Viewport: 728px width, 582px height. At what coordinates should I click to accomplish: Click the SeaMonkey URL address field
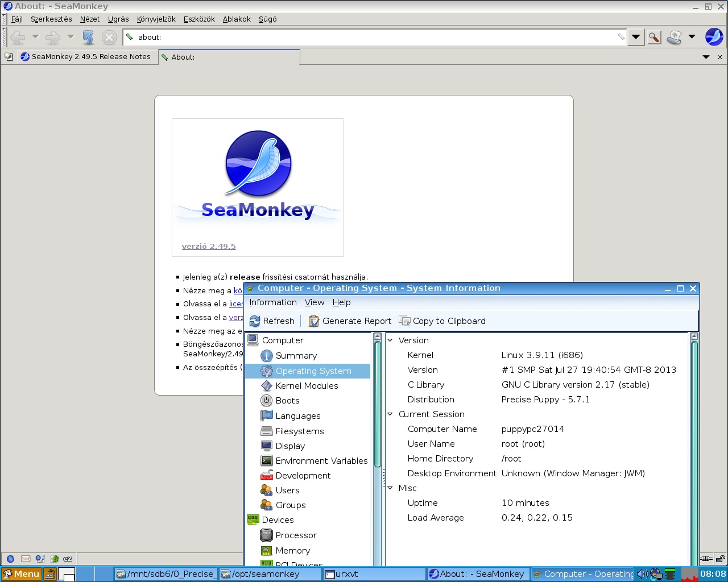coord(375,38)
